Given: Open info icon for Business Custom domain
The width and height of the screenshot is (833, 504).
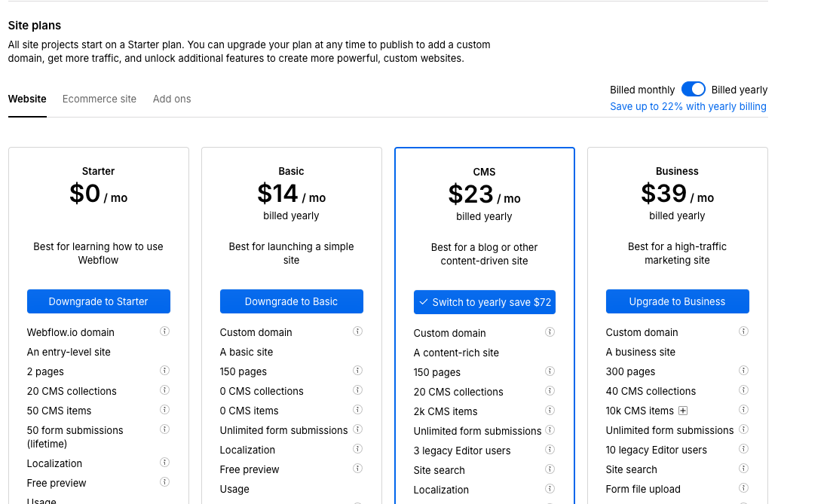Looking at the screenshot, I should (x=743, y=331).
